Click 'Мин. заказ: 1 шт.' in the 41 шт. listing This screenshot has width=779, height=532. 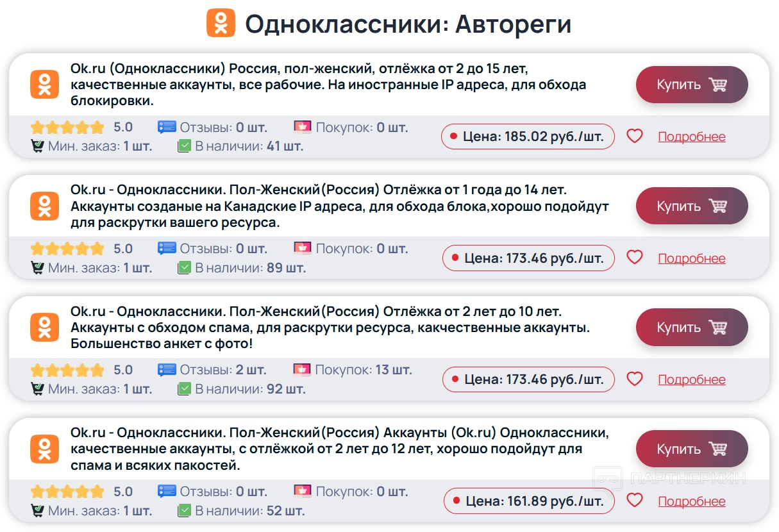(x=100, y=146)
